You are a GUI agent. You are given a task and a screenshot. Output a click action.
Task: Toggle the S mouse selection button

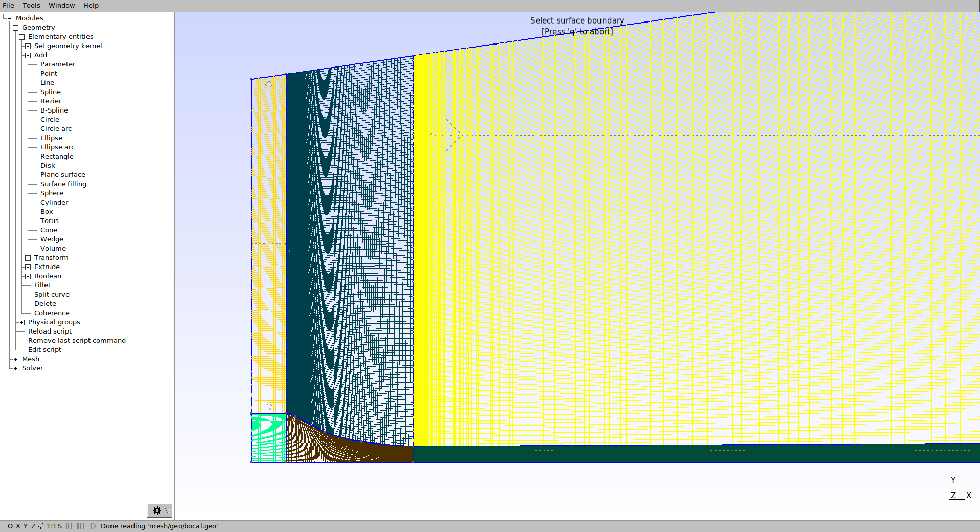[x=59, y=526]
